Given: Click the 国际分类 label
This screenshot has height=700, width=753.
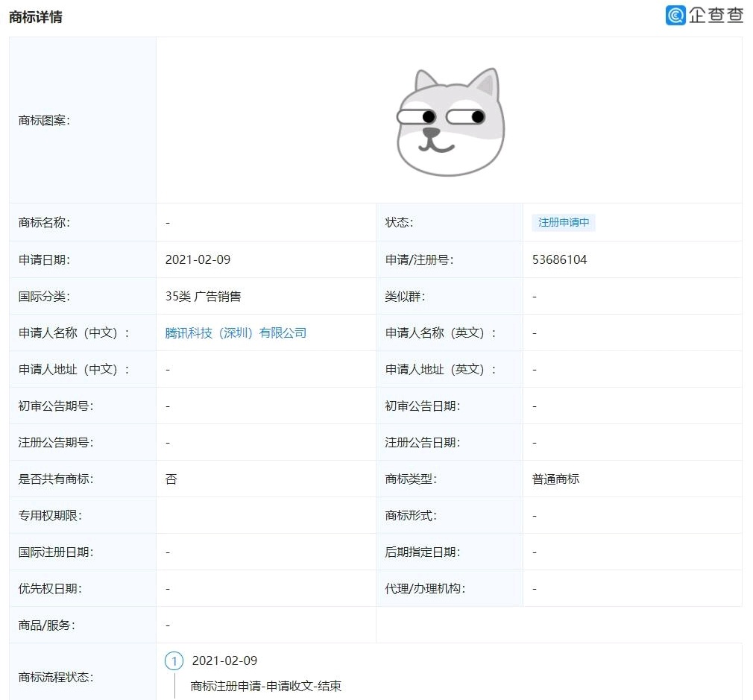Looking at the screenshot, I should (44, 296).
